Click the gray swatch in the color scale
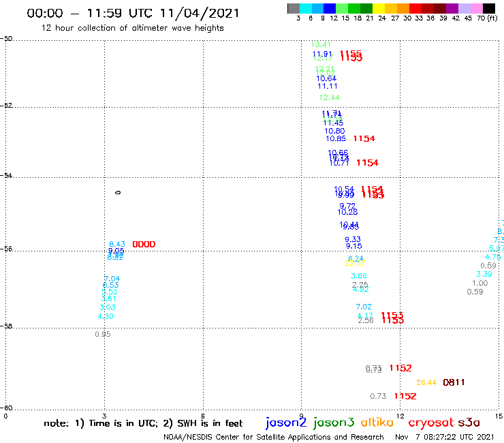This screenshot has height=443, width=504. [294, 8]
